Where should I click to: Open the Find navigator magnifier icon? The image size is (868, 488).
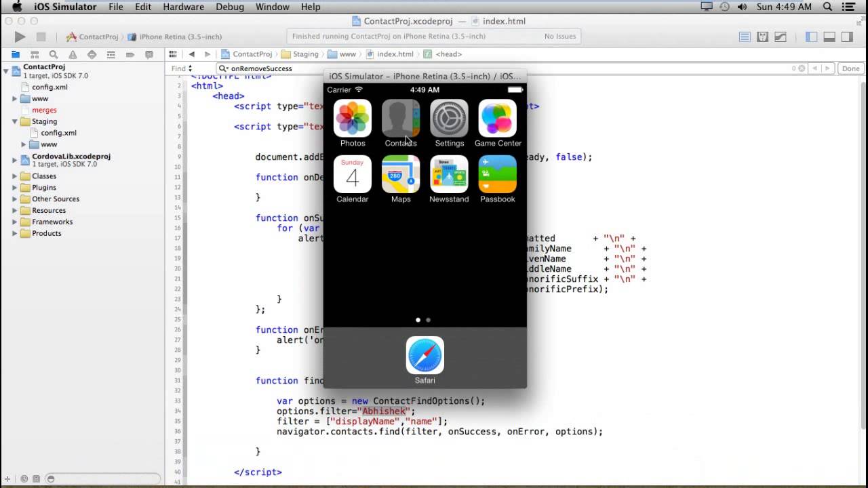click(x=54, y=54)
